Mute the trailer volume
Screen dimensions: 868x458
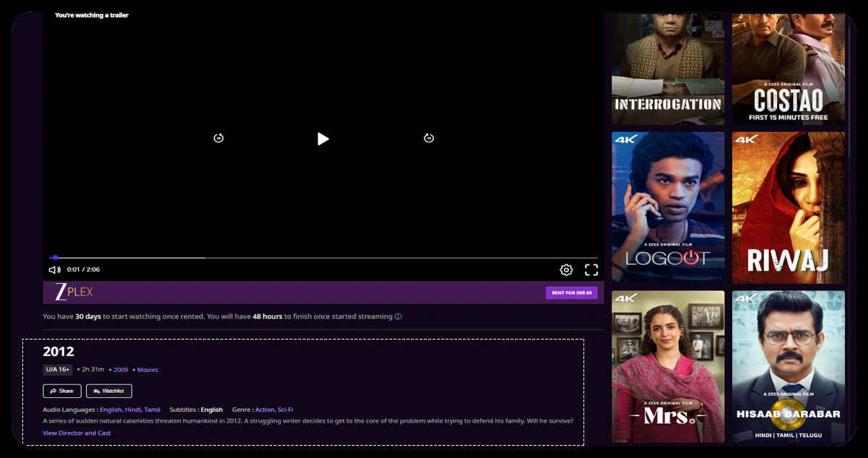54,269
